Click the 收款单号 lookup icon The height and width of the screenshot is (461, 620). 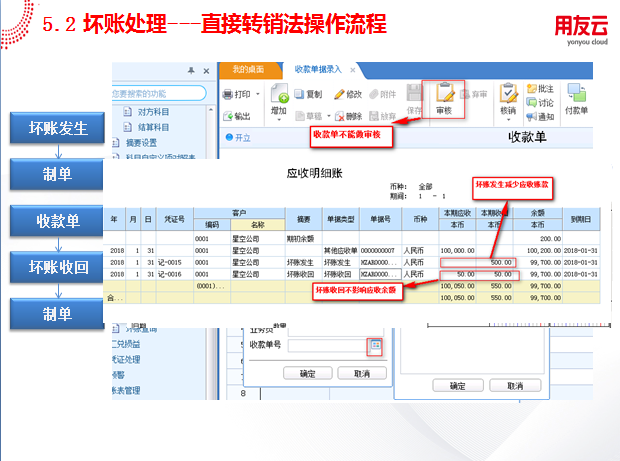click(x=375, y=346)
